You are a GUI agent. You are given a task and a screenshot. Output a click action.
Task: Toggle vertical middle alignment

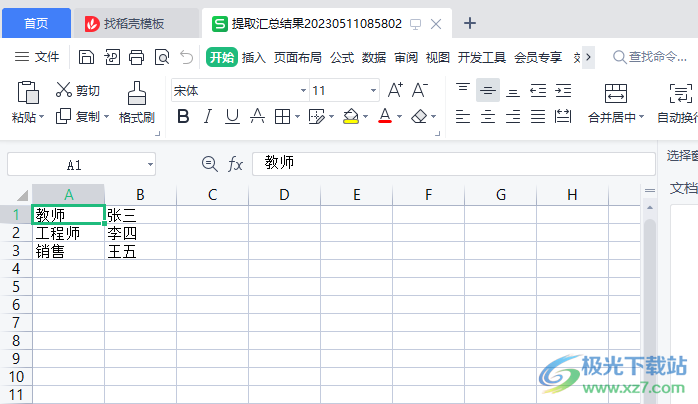[488, 90]
